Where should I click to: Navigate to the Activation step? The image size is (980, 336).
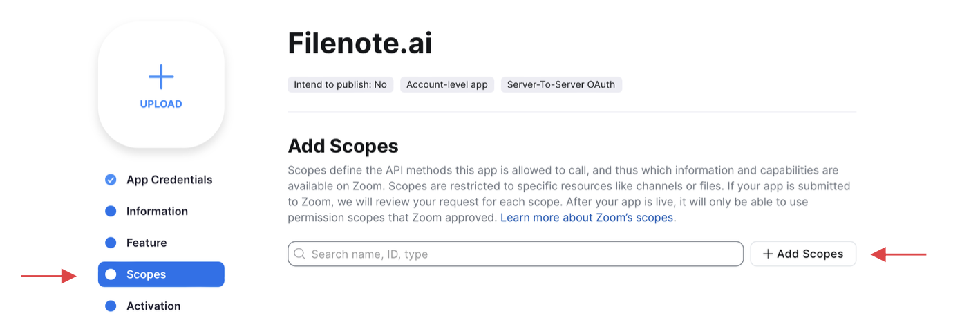click(153, 306)
